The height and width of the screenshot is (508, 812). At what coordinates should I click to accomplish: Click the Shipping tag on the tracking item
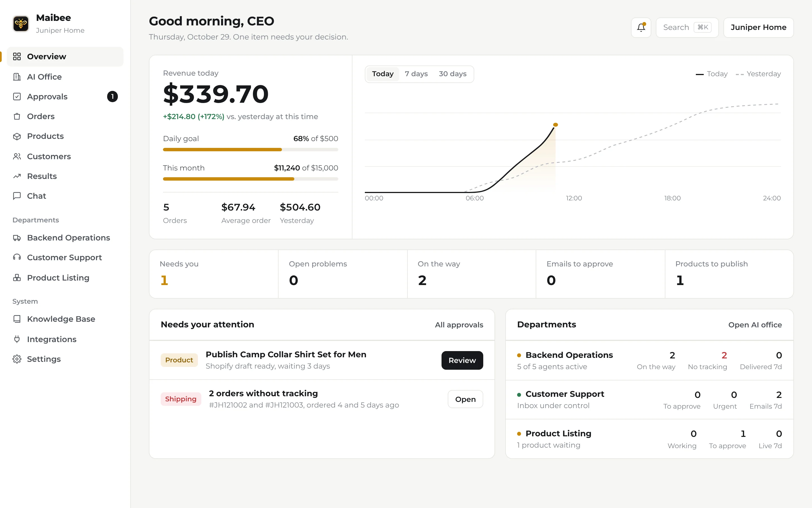[181, 399]
